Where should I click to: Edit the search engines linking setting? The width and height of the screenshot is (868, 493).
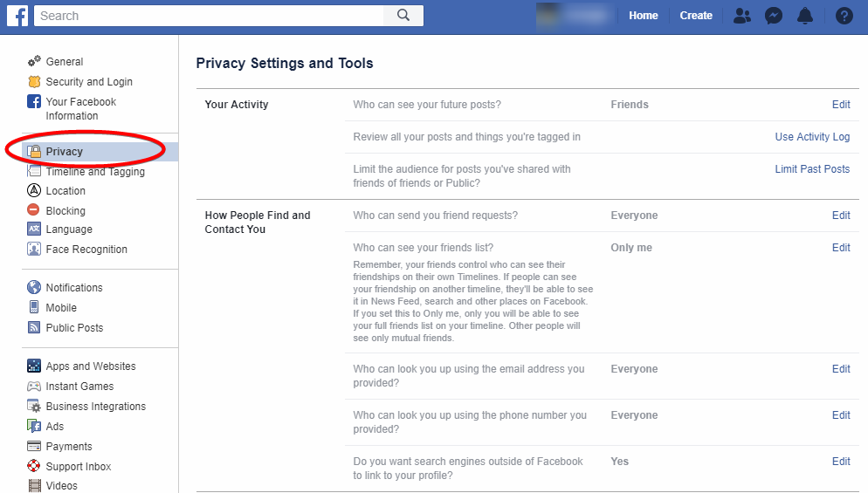(x=841, y=462)
